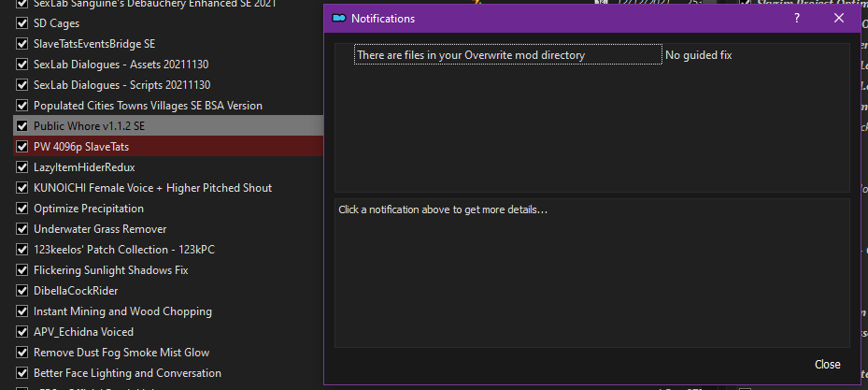Screen dimensions: 868x390
Task: Click the Mod Organizer icon in Notifications title bar
Action: pyautogui.click(x=338, y=19)
